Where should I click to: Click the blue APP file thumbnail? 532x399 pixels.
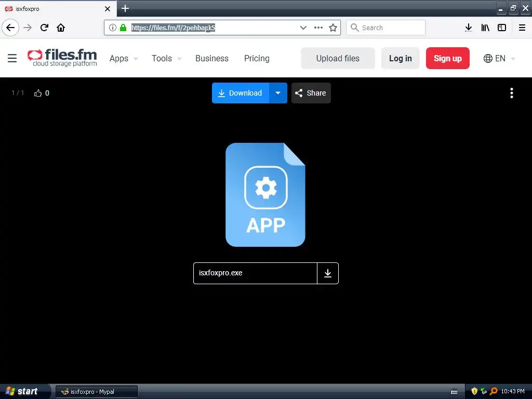pyautogui.click(x=265, y=195)
